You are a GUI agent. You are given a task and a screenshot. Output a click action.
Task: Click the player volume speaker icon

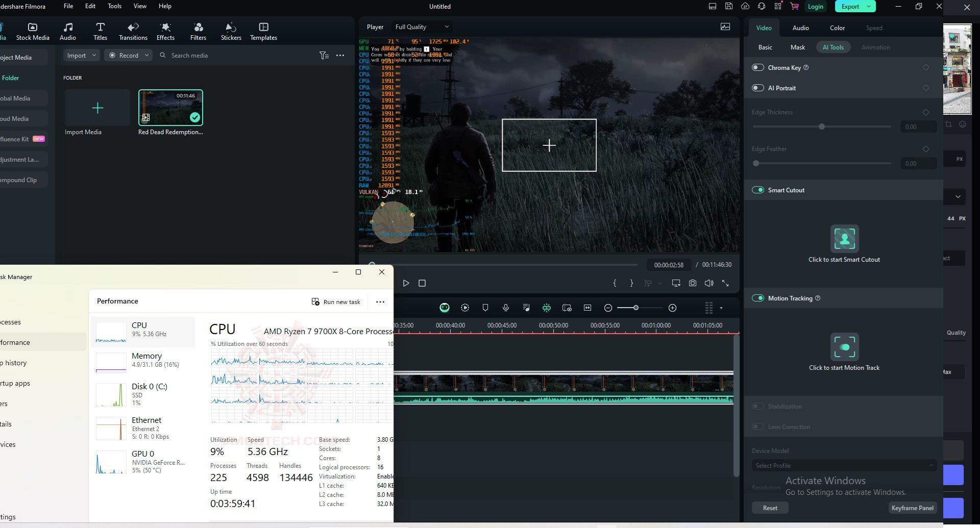(x=708, y=283)
